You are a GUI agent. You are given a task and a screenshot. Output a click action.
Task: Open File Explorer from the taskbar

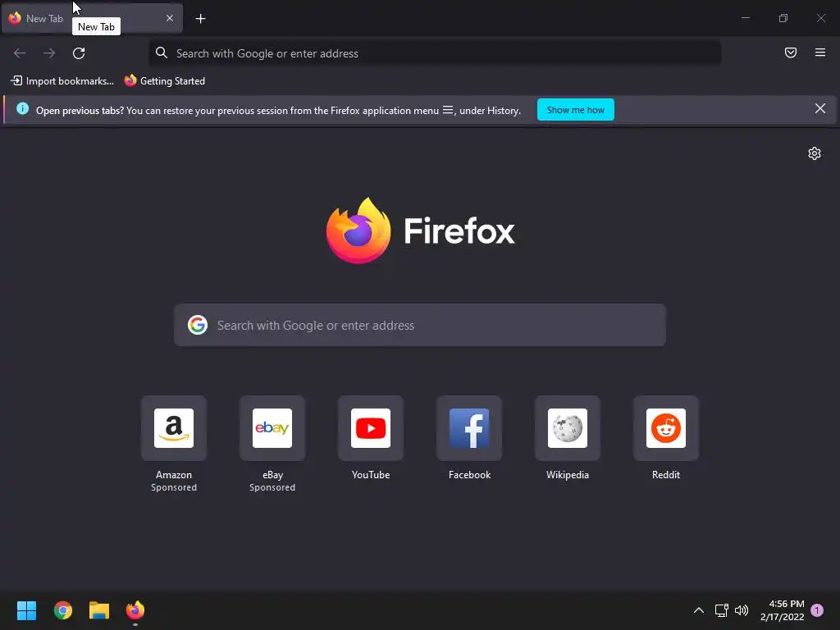[99, 610]
